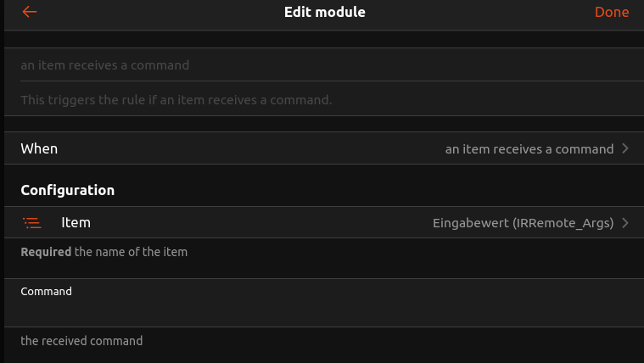Choose the Eingabewert item value
This screenshot has height=363, width=644.
(469, 223)
